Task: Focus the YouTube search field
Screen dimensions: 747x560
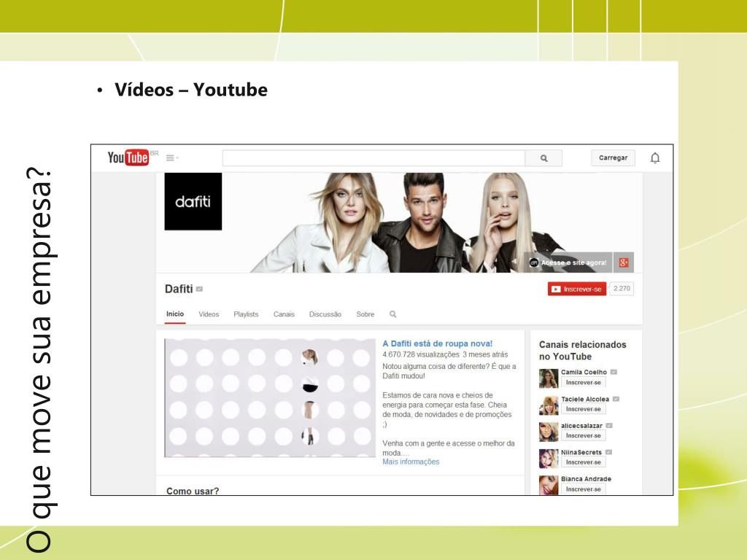Action: point(373,158)
